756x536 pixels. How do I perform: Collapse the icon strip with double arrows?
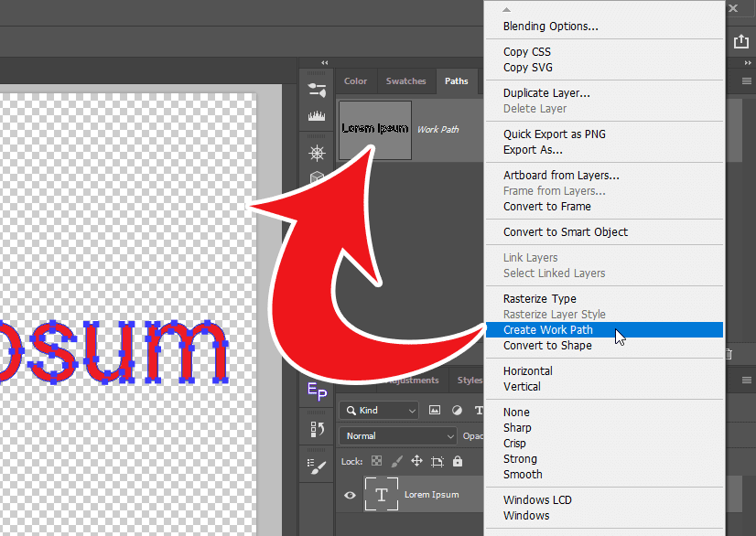[325, 63]
